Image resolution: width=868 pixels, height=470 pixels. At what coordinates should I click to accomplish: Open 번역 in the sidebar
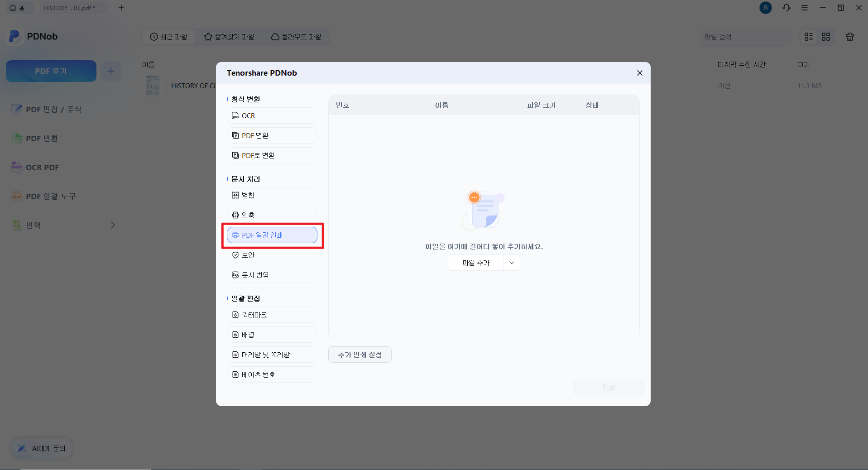(26, 225)
